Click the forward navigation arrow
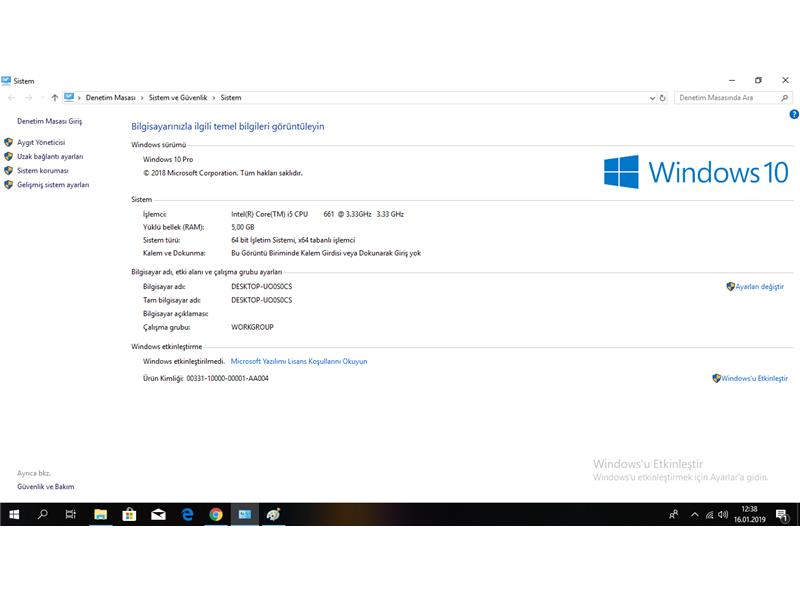The image size is (800, 600). coord(29,97)
